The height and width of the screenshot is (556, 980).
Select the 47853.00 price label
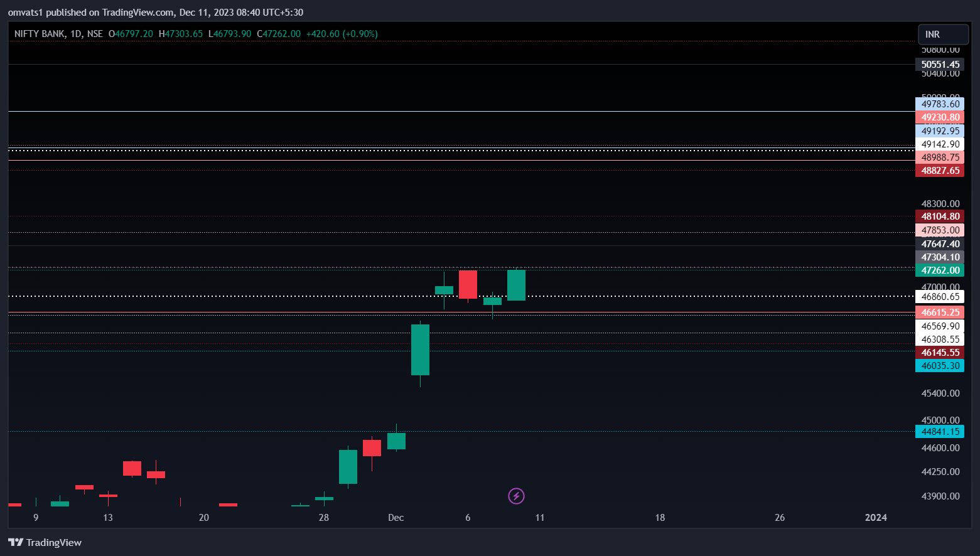pyautogui.click(x=940, y=230)
